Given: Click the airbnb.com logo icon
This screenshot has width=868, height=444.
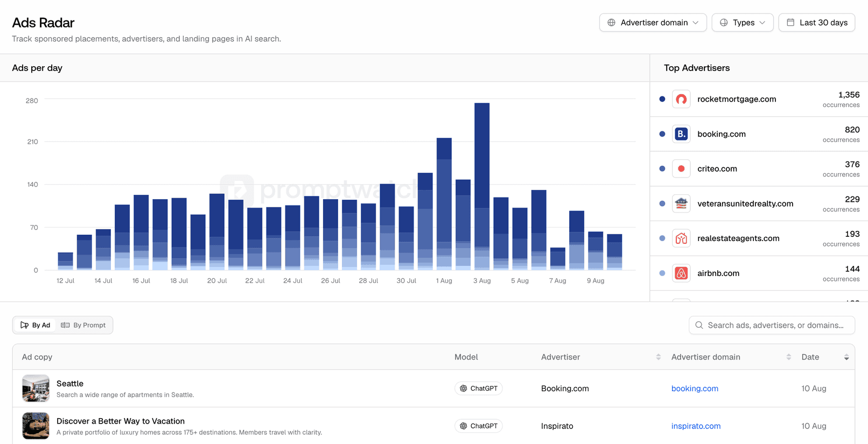Looking at the screenshot, I should [x=681, y=273].
